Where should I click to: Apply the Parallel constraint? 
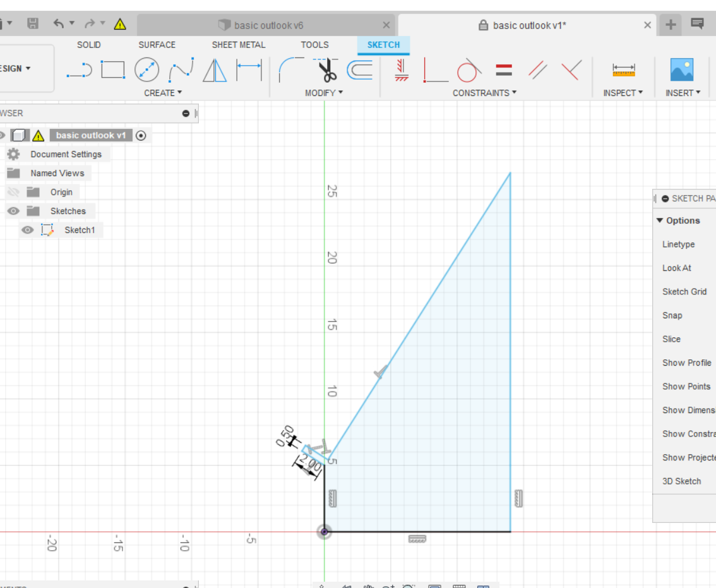pyautogui.click(x=537, y=70)
